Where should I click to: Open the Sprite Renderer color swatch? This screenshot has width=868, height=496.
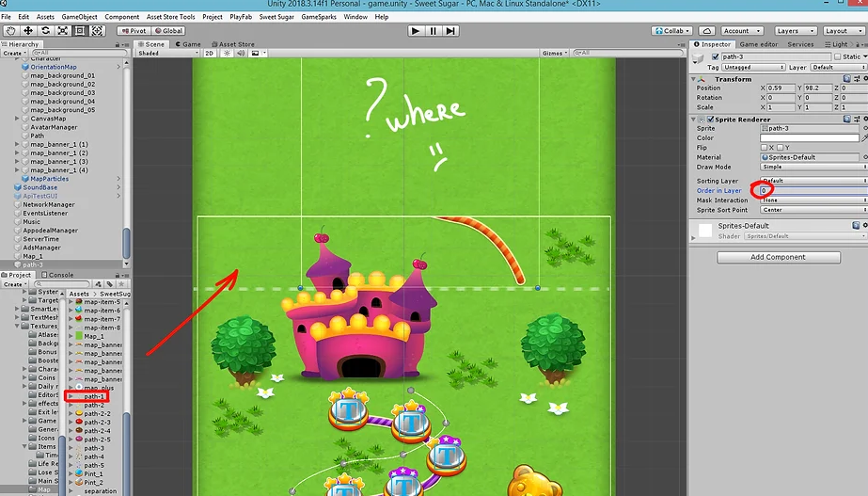click(809, 138)
